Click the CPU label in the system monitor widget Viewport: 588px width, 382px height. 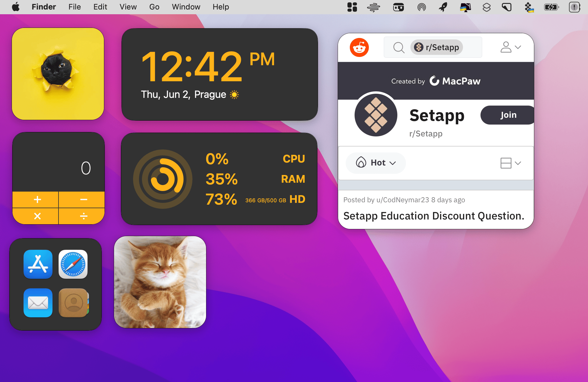coord(294,159)
